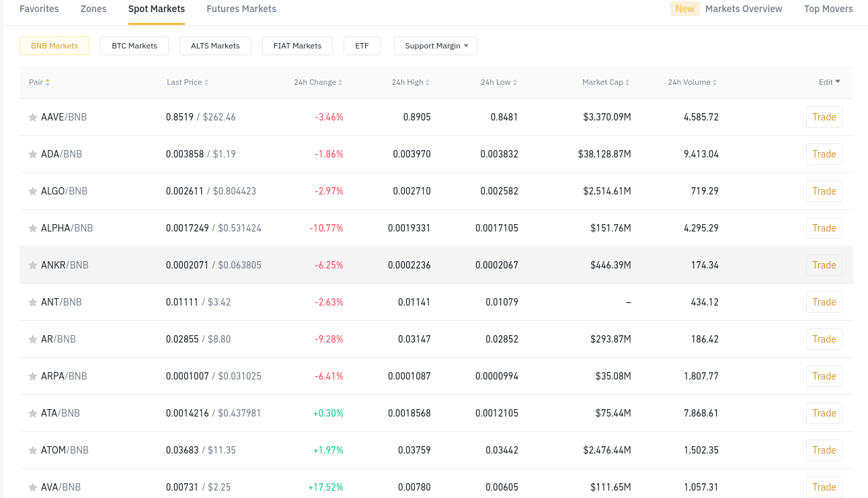868x498 pixels.
Task: Mark AR/BNB as favorite star
Action: coord(32,339)
